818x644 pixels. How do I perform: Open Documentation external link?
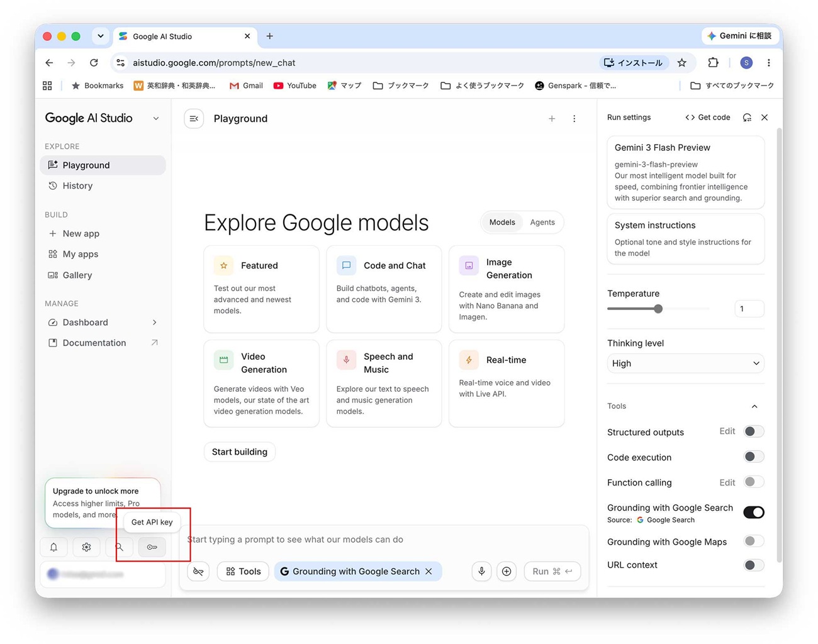pyautogui.click(x=103, y=343)
